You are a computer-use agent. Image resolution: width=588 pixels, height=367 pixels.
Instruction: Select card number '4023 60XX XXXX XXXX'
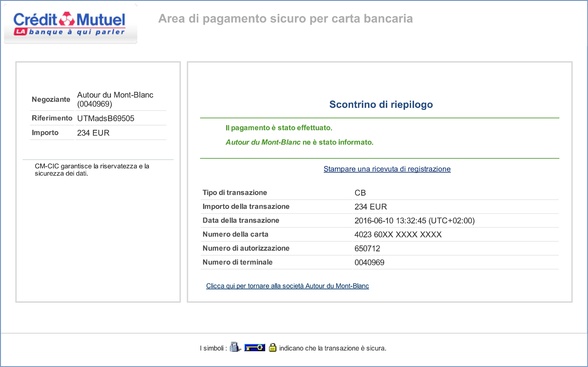point(398,234)
